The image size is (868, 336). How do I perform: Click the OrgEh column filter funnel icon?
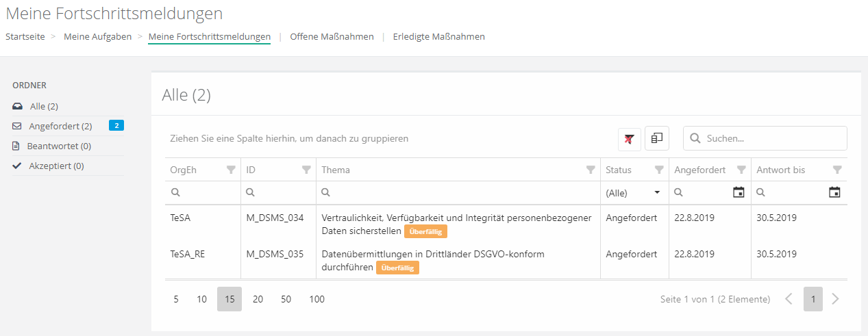231,170
